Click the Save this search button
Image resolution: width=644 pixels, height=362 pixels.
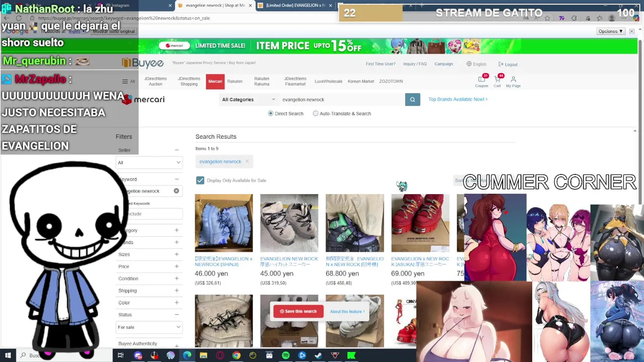coord(298,311)
